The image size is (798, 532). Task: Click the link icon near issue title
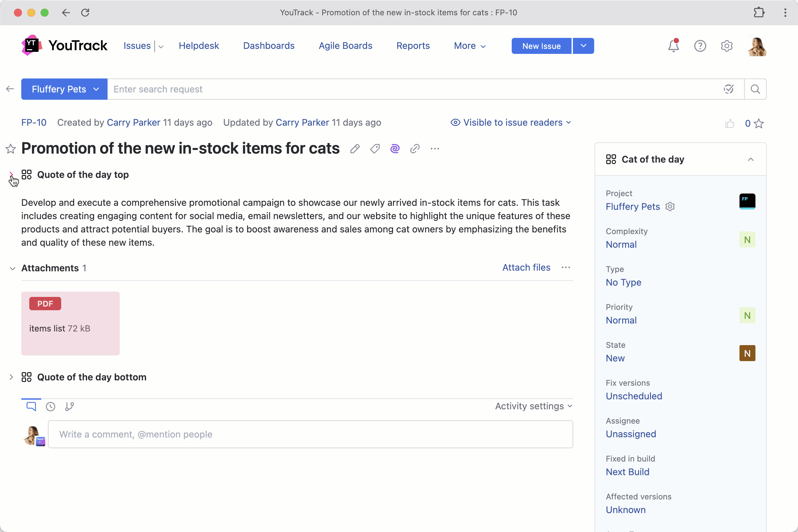(415, 149)
